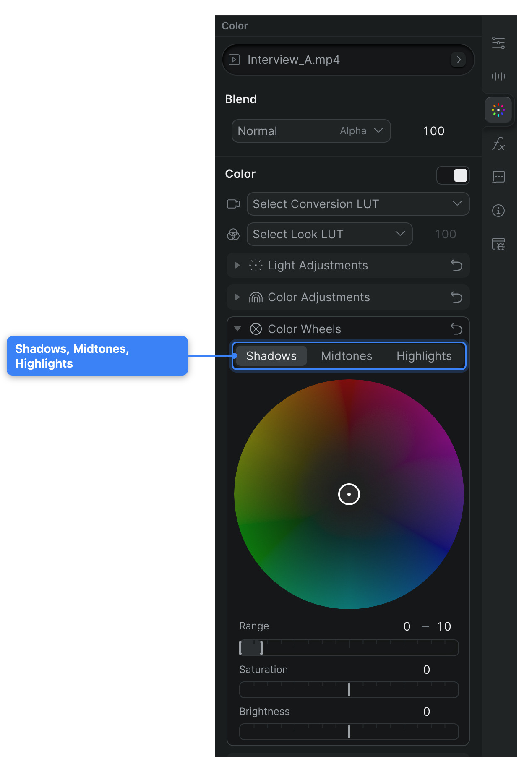Click the Brightness slider track

tap(349, 732)
